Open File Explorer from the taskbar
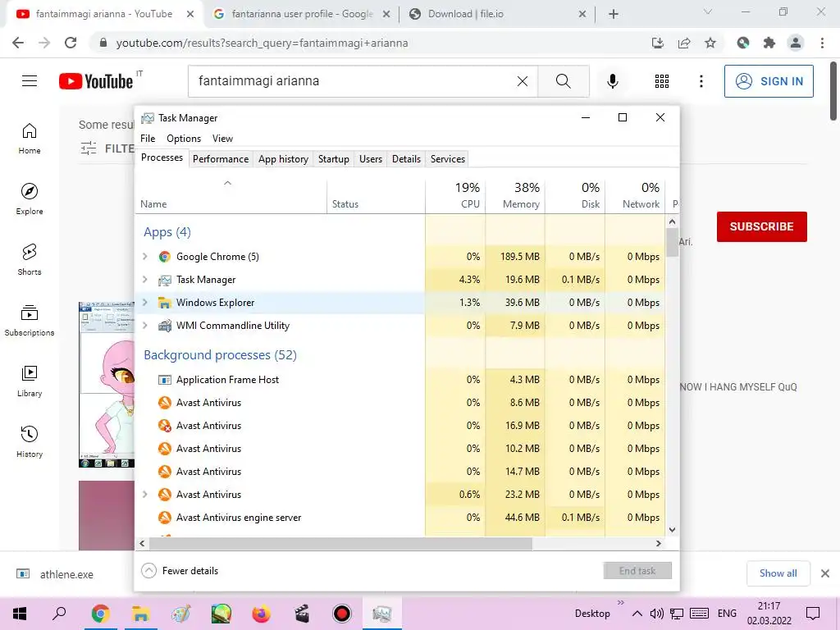This screenshot has height=630, width=840. pos(141,614)
